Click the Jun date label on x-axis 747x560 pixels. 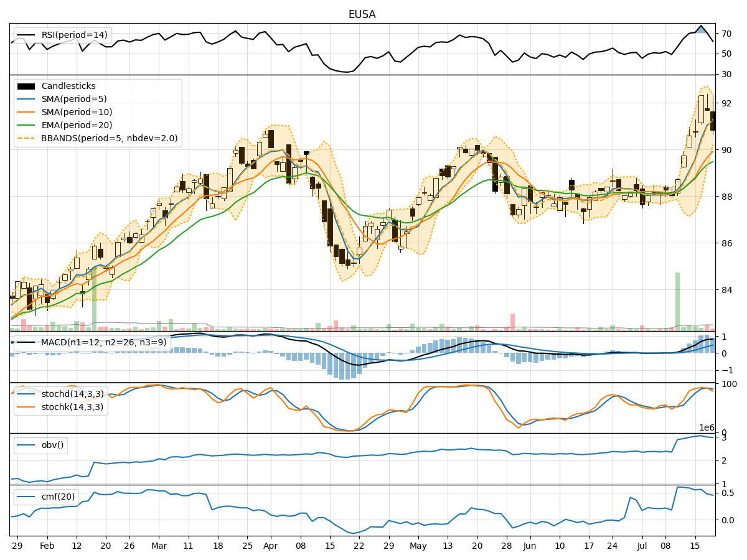[530, 545]
